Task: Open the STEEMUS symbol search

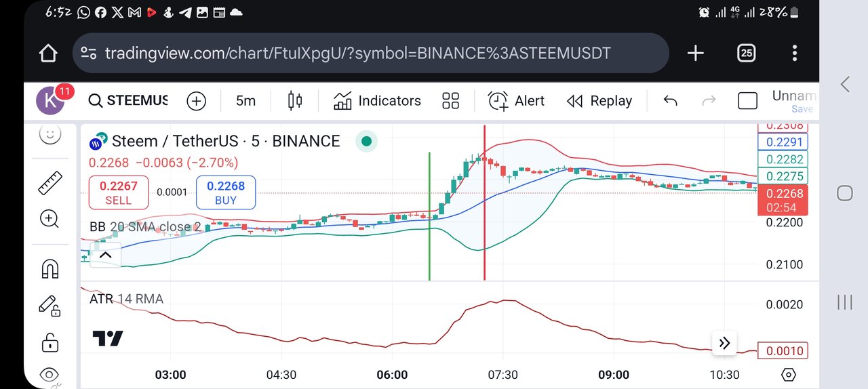Action: [x=128, y=101]
